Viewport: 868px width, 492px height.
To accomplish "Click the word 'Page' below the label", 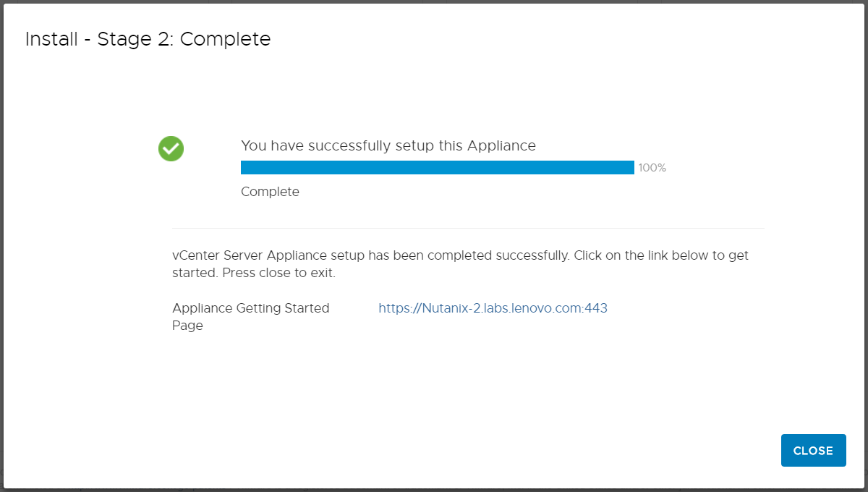I will point(187,326).
